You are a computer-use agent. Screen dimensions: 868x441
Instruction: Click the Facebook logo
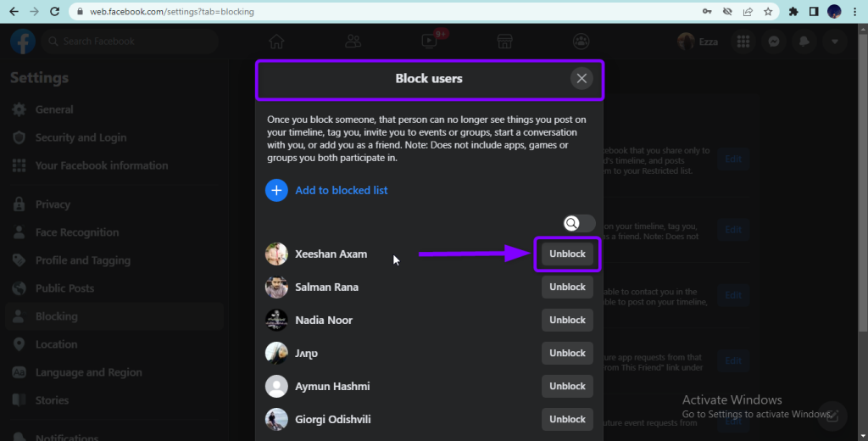[23, 42]
